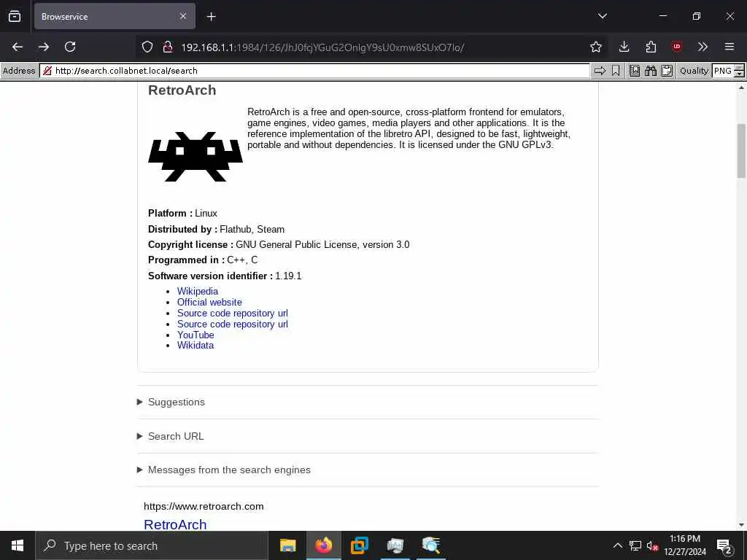Open the Wikidata link
The width and height of the screenshot is (747, 560).
196,345
